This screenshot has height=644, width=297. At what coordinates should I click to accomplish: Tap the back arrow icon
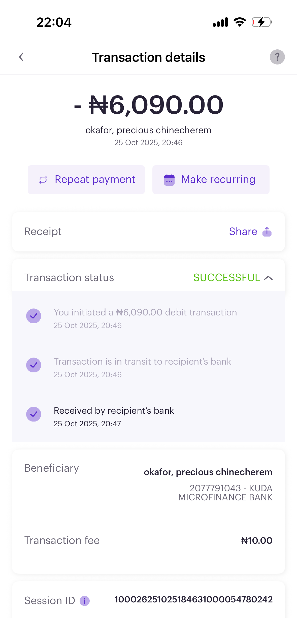coord(21,57)
